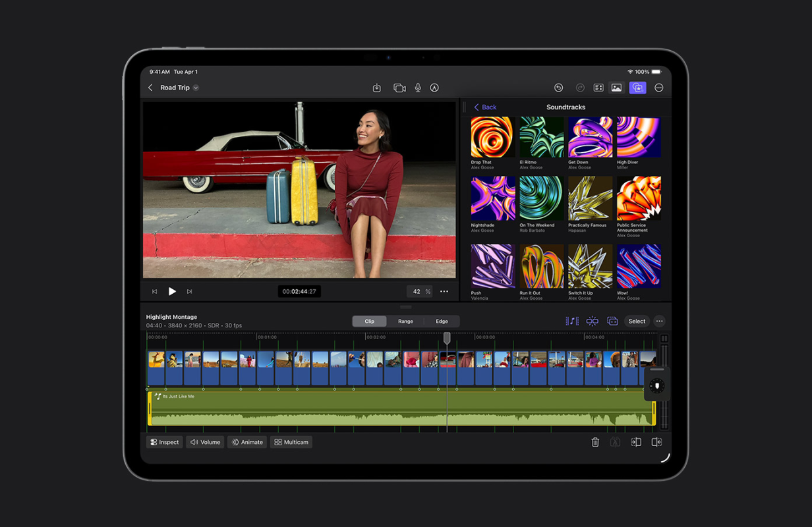Click the undo arrow icon
Viewport: 812px width, 527px height.
558,88
